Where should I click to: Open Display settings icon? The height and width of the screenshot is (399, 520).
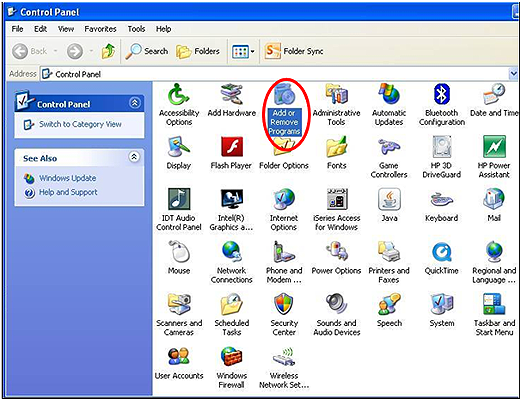click(x=179, y=153)
